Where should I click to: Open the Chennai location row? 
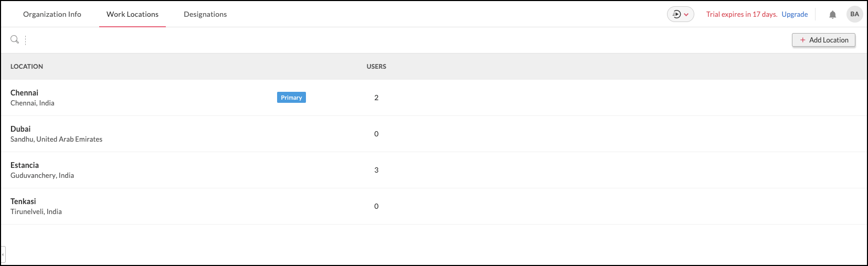[25, 93]
